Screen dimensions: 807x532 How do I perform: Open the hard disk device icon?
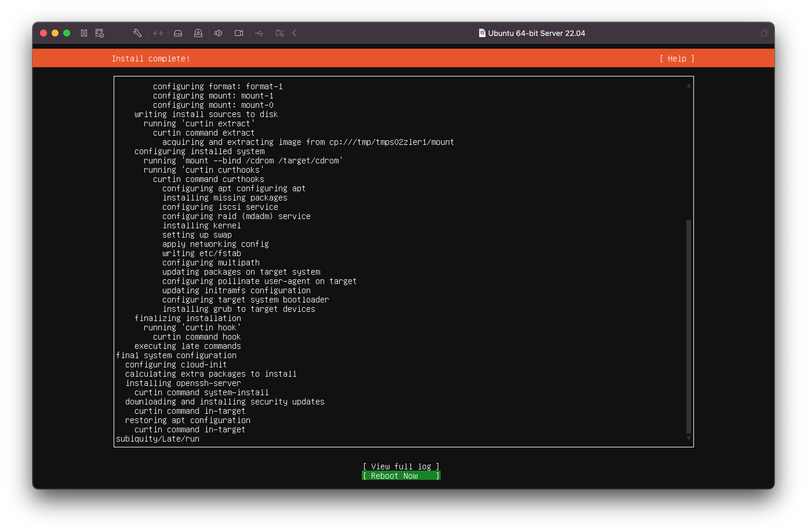[178, 33]
